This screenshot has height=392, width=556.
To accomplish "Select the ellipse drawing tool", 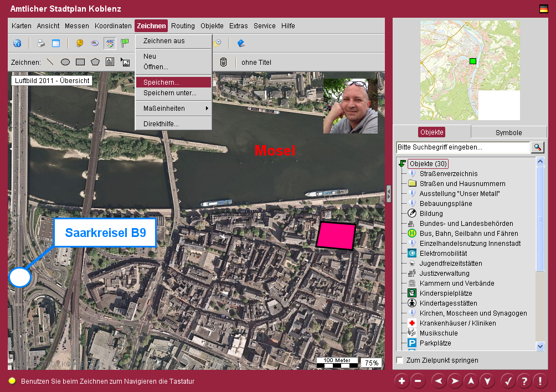I will tap(65, 62).
